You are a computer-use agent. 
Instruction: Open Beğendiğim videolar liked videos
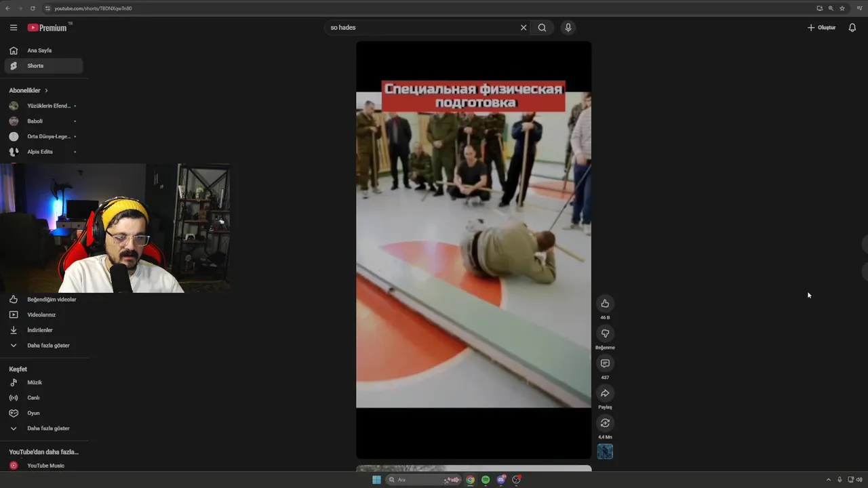click(x=43, y=300)
